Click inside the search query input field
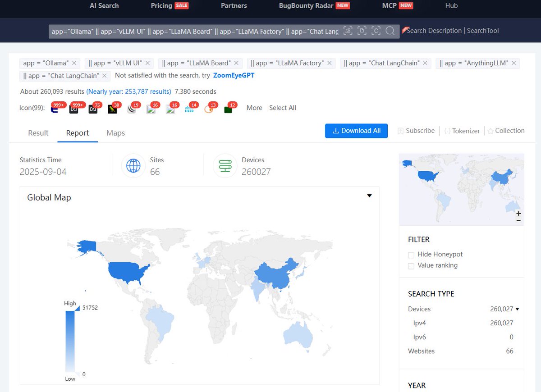541x392 pixels. [195, 31]
